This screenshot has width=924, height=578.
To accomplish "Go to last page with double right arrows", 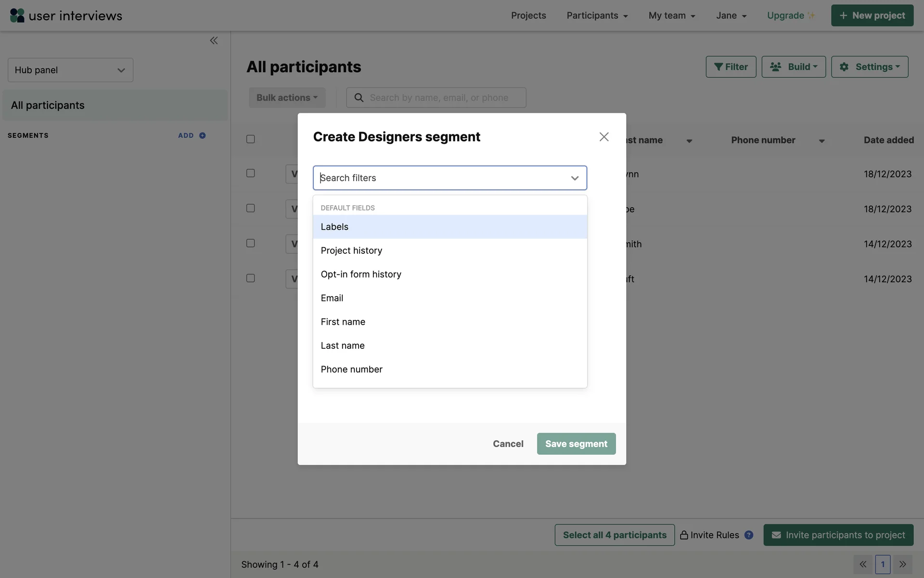I will (903, 565).
